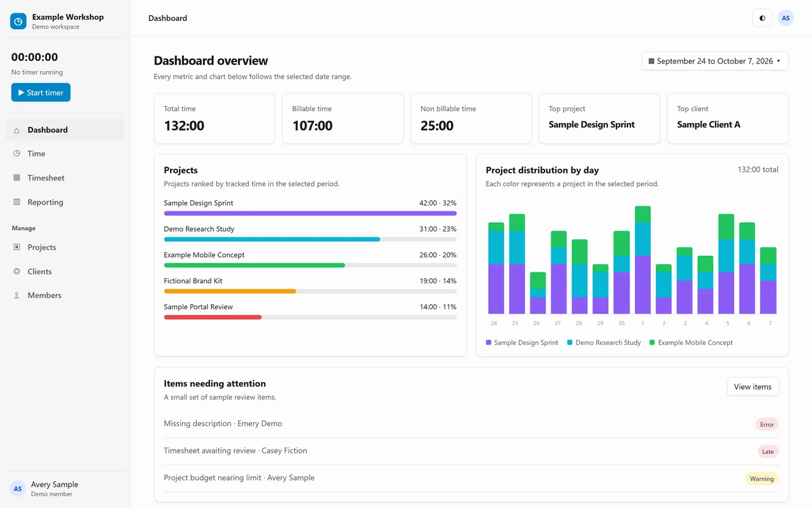The width and height of the screenshot is (812, 508).
Task: Click the purple Sample Design Sprint legend swatch
Action: point(488,342)
